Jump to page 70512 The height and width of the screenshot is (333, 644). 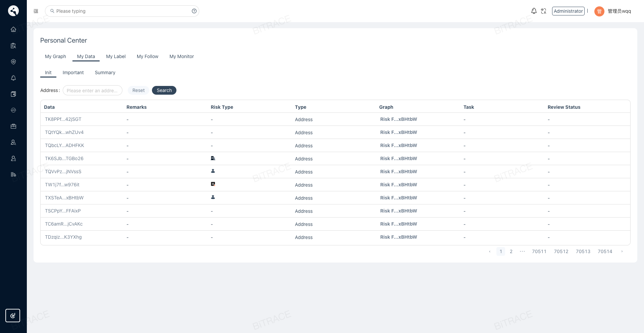[561, 251]
